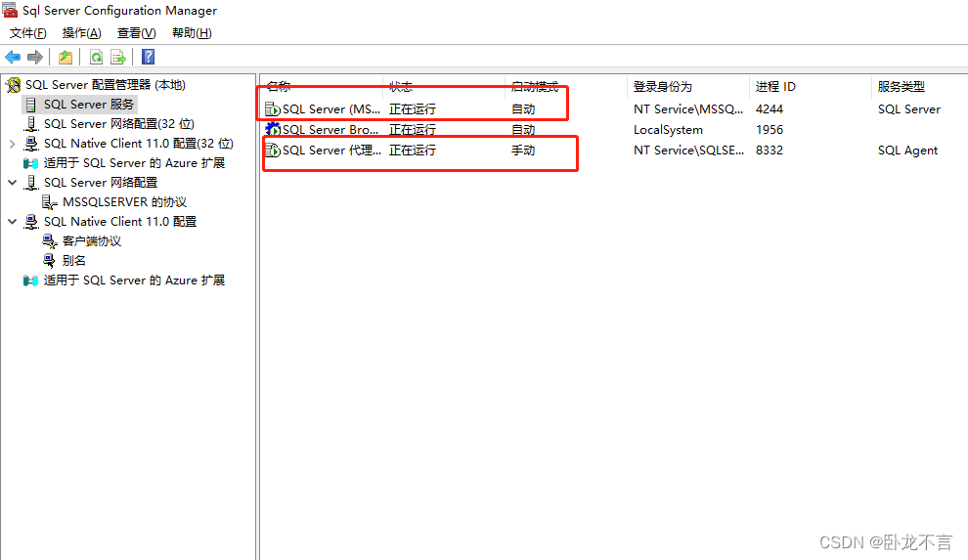Click the SQL Server (MS... service icon
Image resolution: width=968 pixels, height=560 pixels.
point(272,109)
